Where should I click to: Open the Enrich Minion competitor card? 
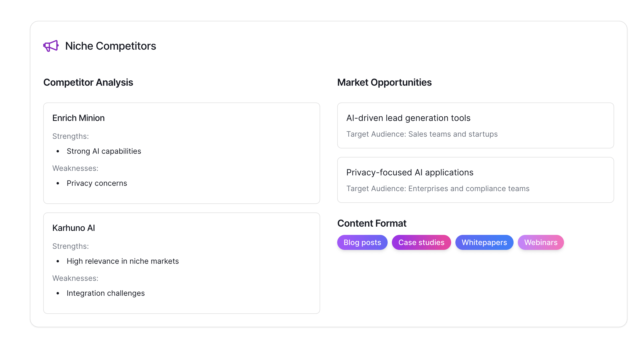coord(181,153)
